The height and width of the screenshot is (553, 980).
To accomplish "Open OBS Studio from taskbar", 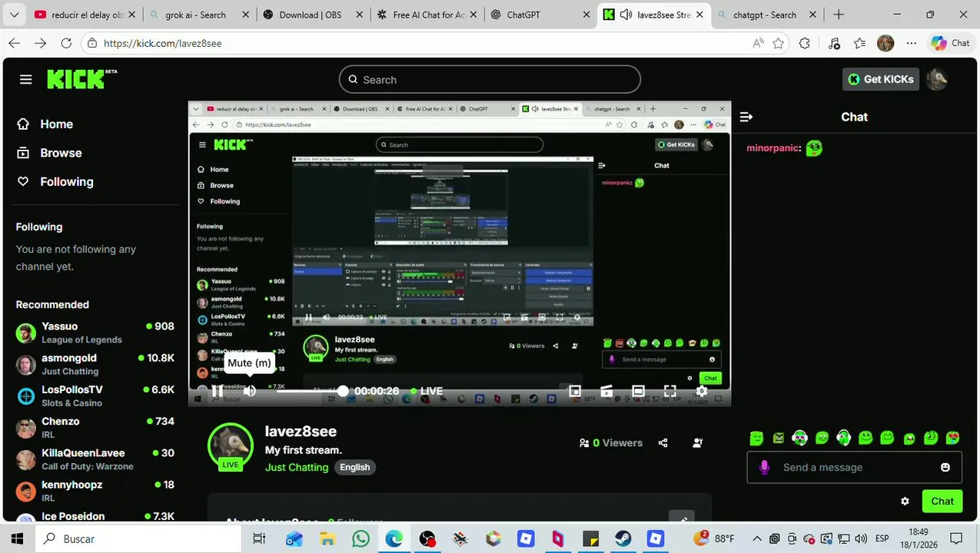I will tap(427, 538).
